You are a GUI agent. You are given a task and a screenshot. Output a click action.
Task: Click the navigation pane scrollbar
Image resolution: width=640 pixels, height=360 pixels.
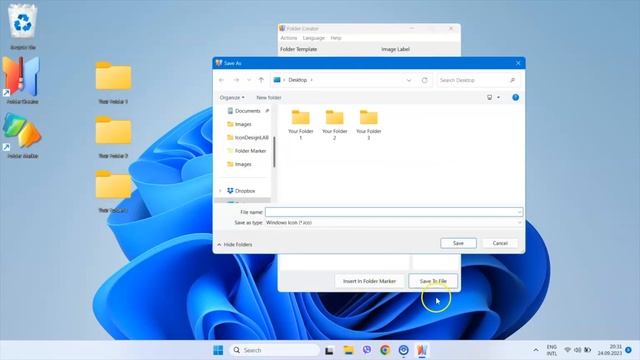pos(274,152)
